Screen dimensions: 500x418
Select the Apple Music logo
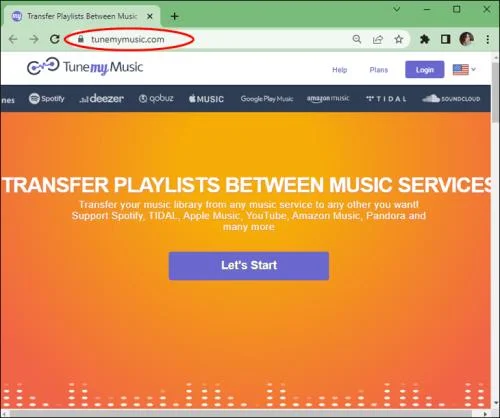[x=206, y=99]
